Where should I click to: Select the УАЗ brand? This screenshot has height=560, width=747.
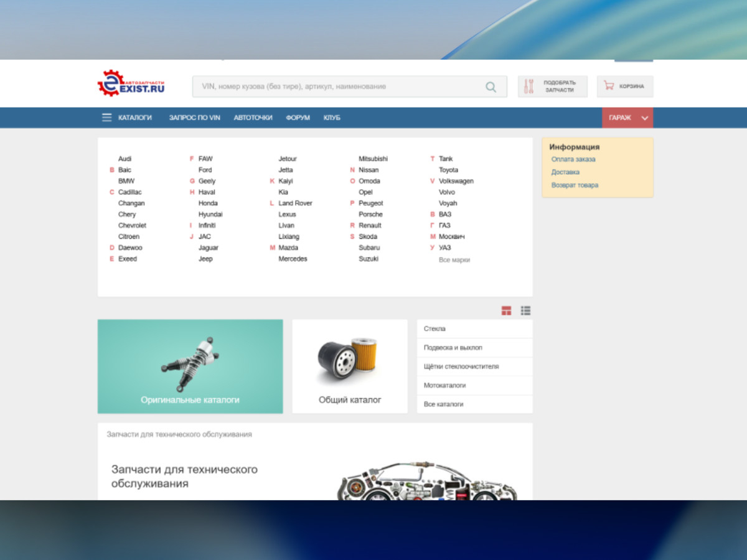(444, 248)
